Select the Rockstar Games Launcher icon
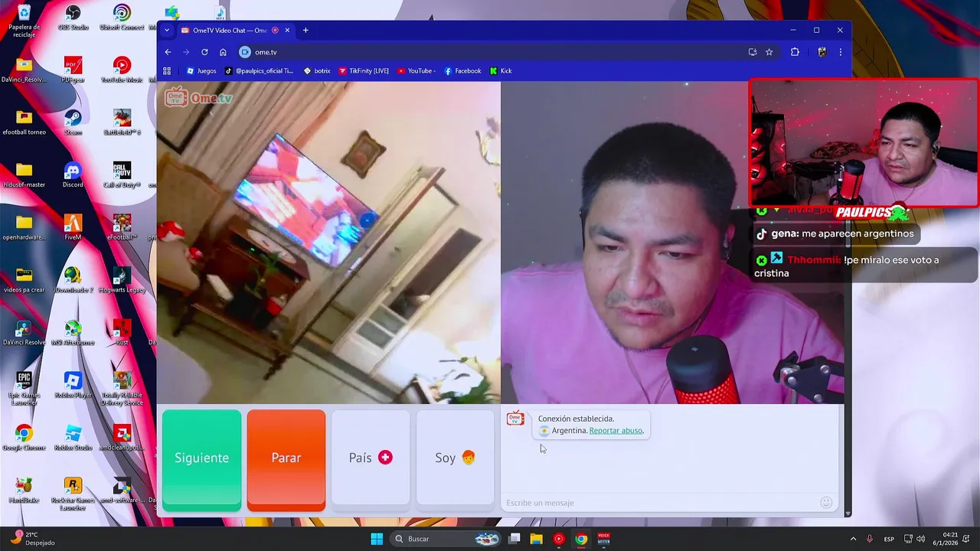Viewport: 980px width, 551px height. click(73, 494)
